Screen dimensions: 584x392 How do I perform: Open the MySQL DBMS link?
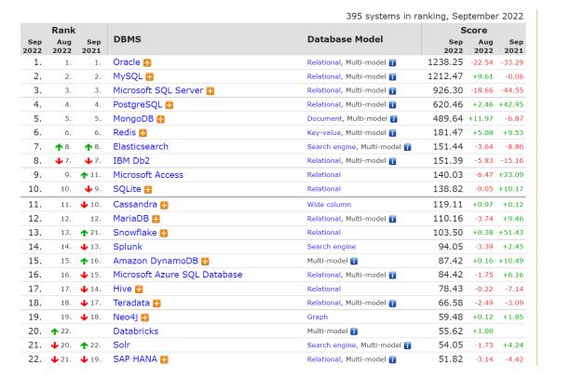(128, 76)
